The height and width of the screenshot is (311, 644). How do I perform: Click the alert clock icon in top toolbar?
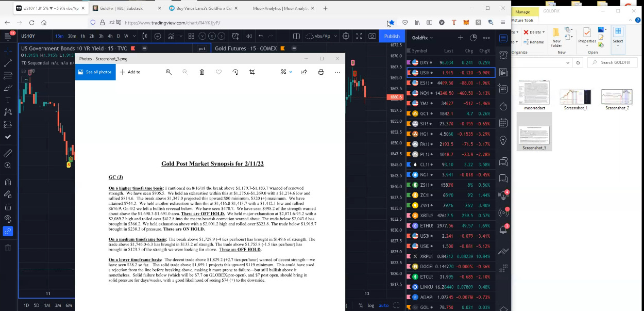tap(236, 36)
